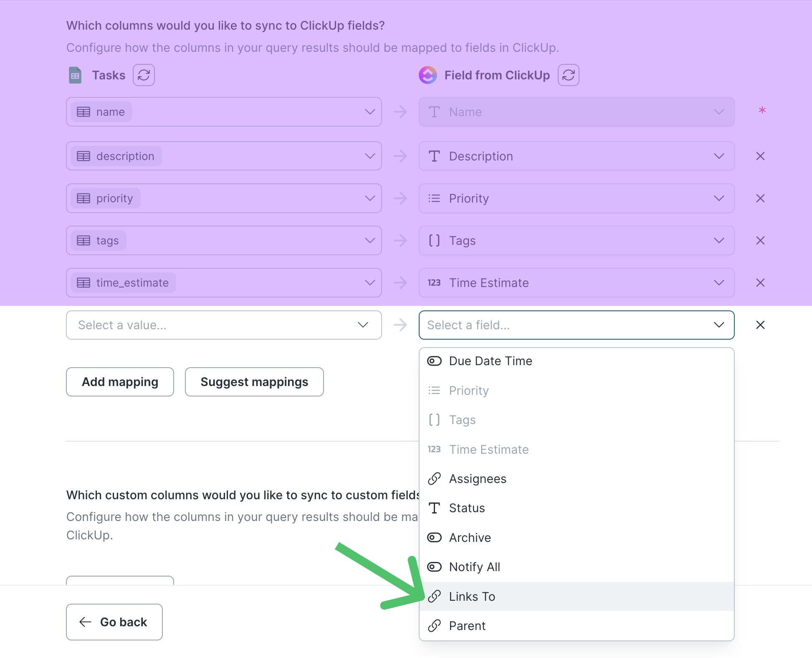The width and height of the screenshot is (812, 658).
Task: Click the Tags bracket icon
Action: 435,419
